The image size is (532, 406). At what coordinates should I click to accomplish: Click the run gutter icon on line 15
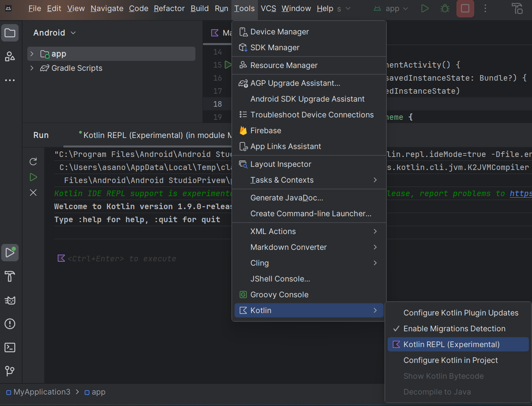click(228, 64)
